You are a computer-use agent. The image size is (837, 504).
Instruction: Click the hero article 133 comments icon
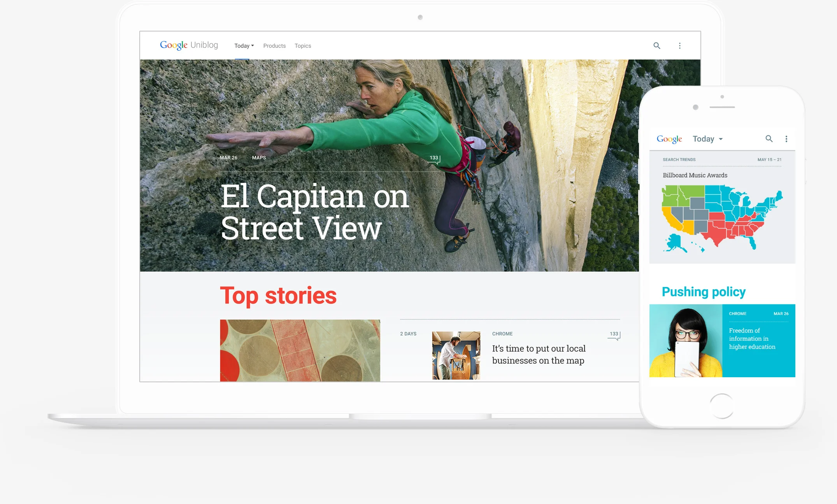tap(434, 158)
